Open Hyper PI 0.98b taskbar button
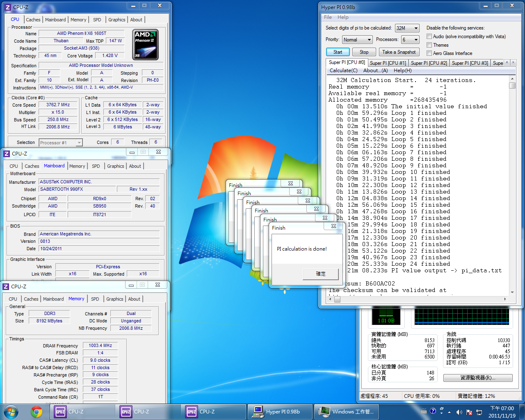Image resolution: width=525 pixels, height=420 pixels. 281,412
